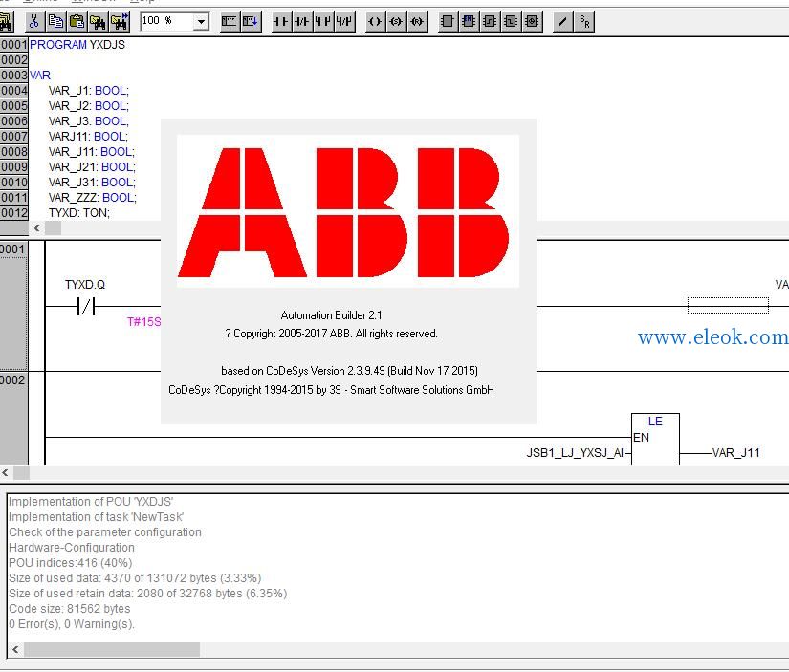
Task: Insert a coil element
Action: (x=374, y=21)
